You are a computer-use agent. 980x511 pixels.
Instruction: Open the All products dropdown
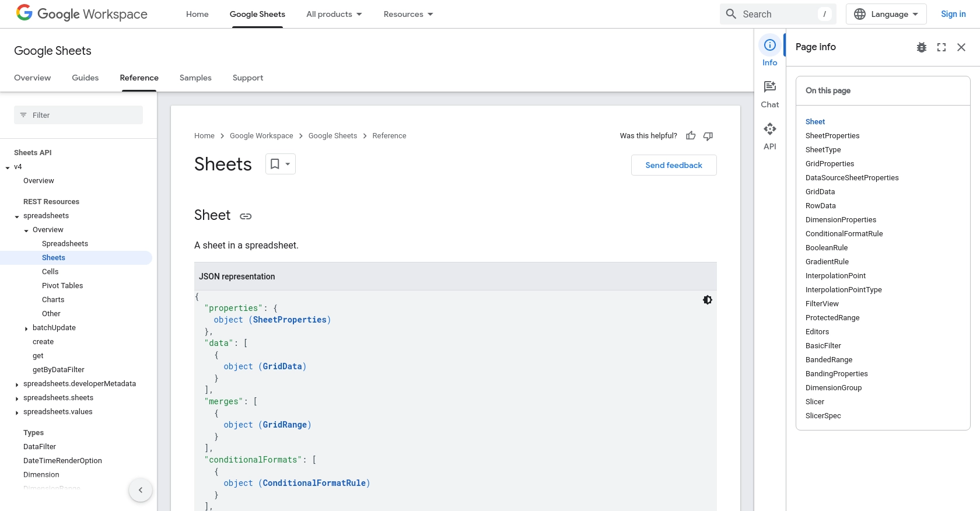click(334, 14)
